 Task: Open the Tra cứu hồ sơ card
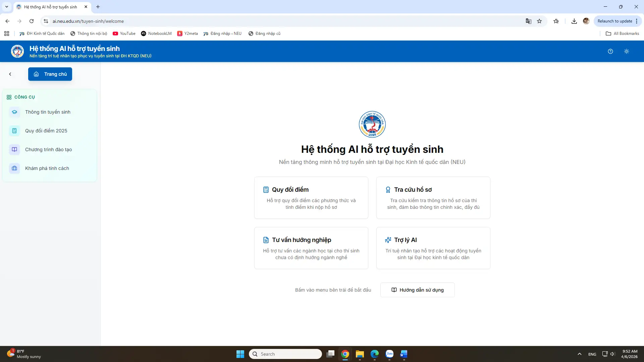tap(433, 198)
